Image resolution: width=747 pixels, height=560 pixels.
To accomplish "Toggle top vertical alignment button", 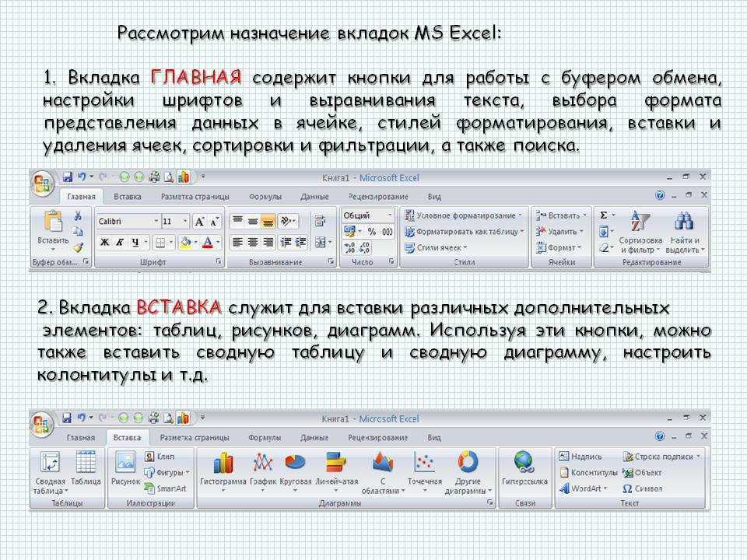I will (237, 220).
